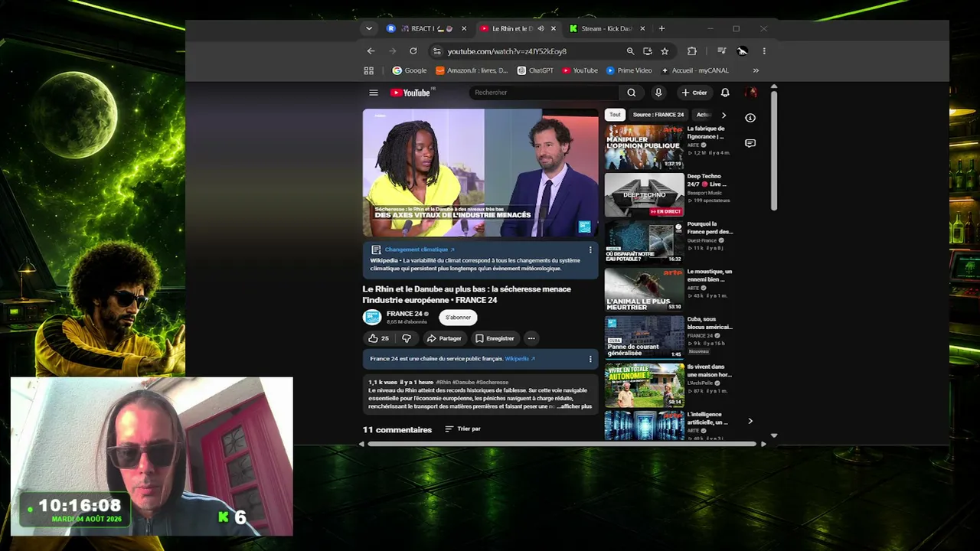Open the Google bookmark
Image resolution: width=980 pixels, height=551 pixels.
[410, 70]
